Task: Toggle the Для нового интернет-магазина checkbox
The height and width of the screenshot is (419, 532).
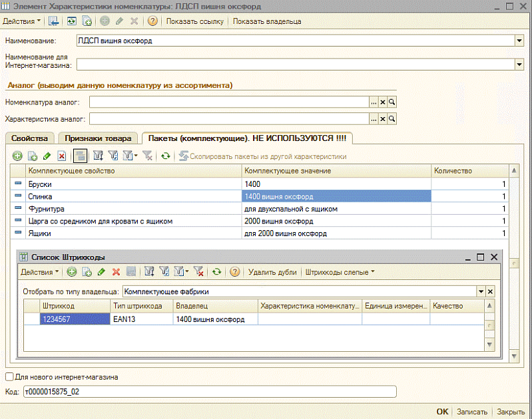Action: [x=9, y=376]
